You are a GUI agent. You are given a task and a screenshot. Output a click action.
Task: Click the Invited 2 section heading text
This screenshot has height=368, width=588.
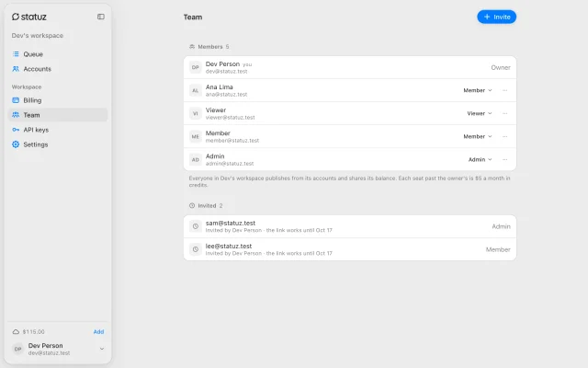click(x=210, y=205)
